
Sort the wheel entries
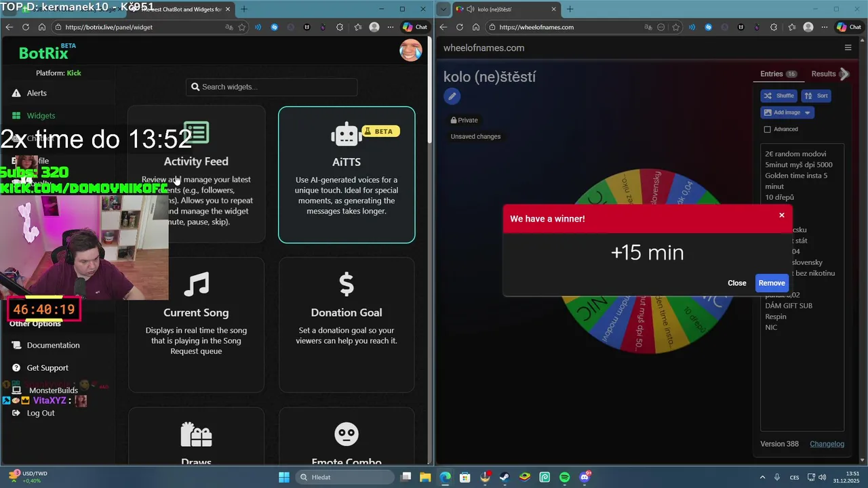(816, 96)
